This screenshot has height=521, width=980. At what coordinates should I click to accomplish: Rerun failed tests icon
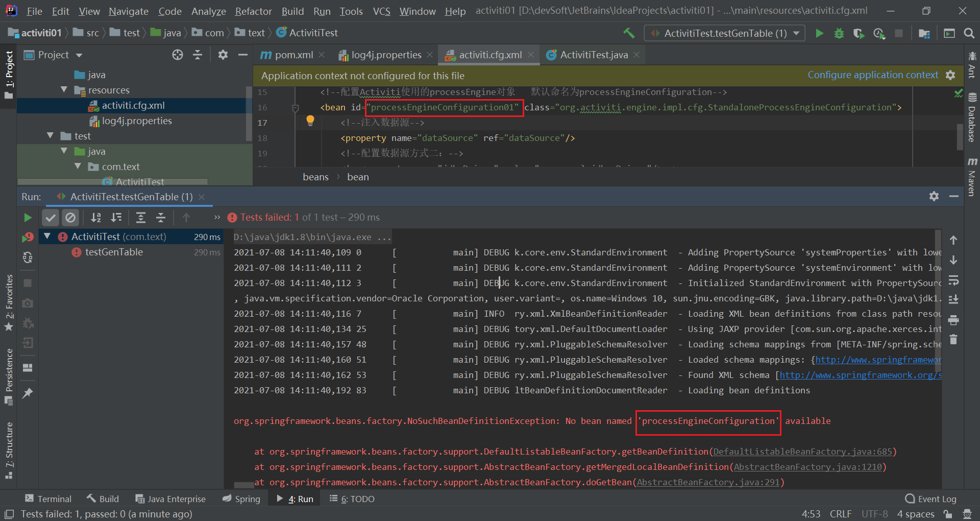(x=28, y=237)
